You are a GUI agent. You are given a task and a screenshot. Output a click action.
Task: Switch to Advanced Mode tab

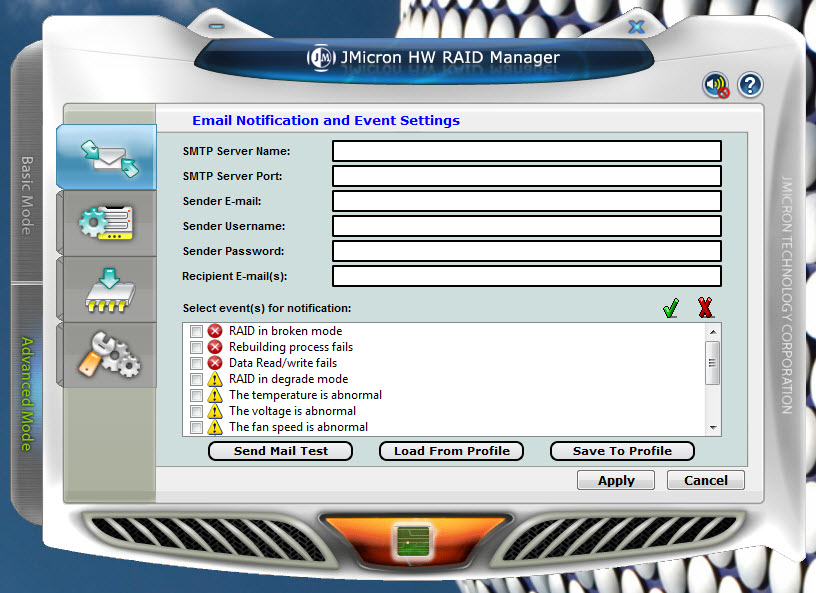[27, 394]
